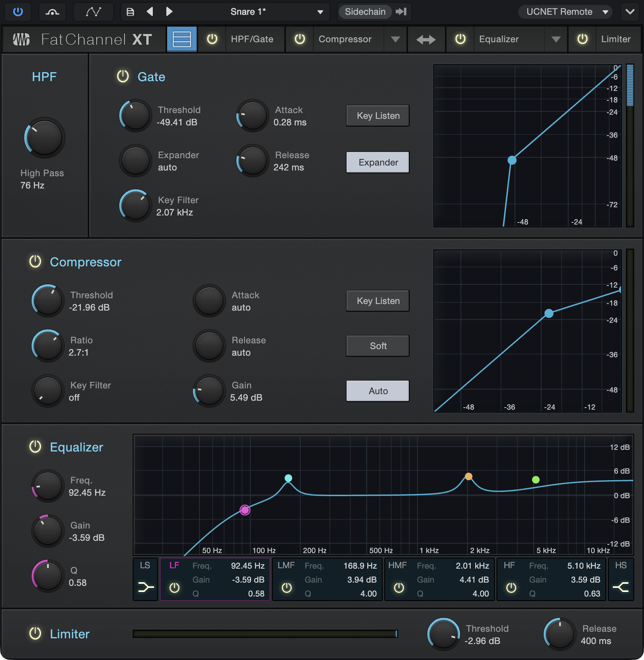Image resolution: width=644 pixels, height=660 pixels.
Task: Disable the Compressor section power button
Action: point(35,261)
